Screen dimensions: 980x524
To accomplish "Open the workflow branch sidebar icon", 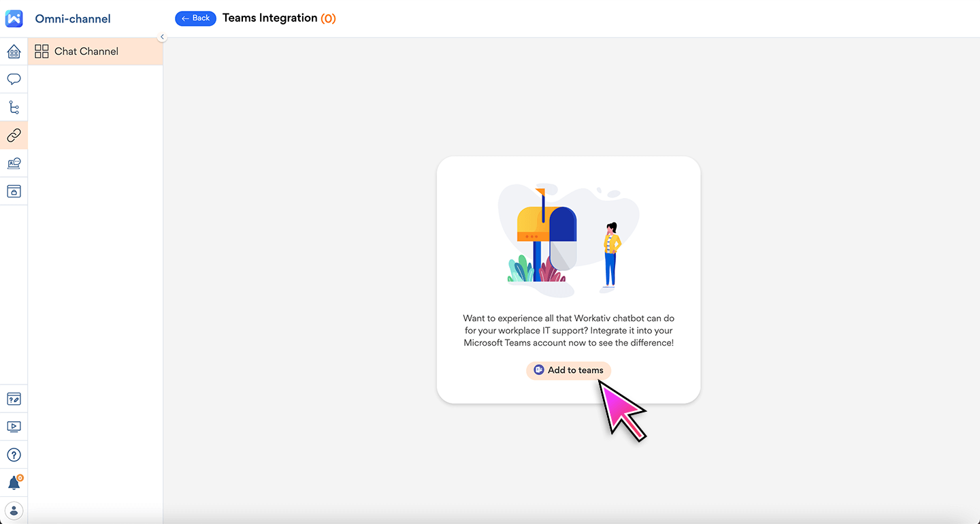I will [x=14, y=107].
